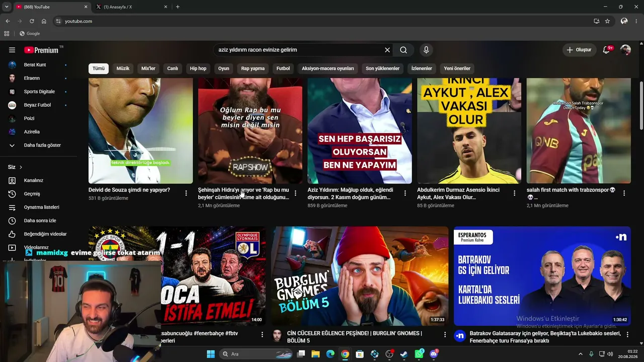
Task: Start voice search with the microphone
Action: tap(426, 50)
